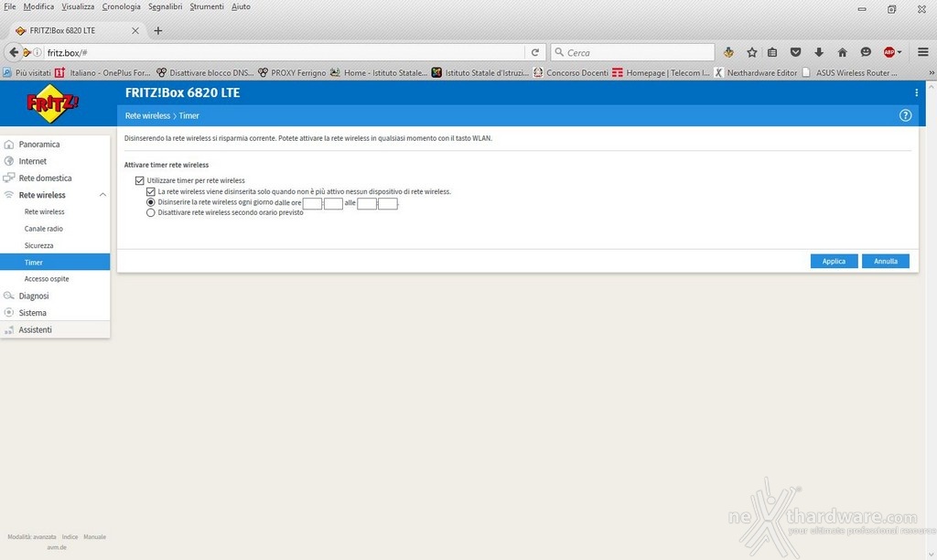Open the Visualizza menu
Viewport: 937px width, 560px height.
(x=78, y=6)
